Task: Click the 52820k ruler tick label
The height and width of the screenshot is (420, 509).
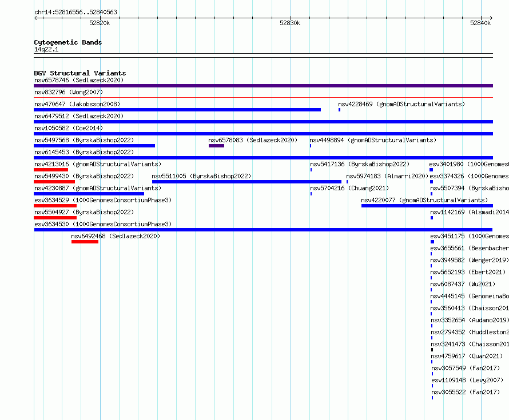Action: click(x=100, y=23)
